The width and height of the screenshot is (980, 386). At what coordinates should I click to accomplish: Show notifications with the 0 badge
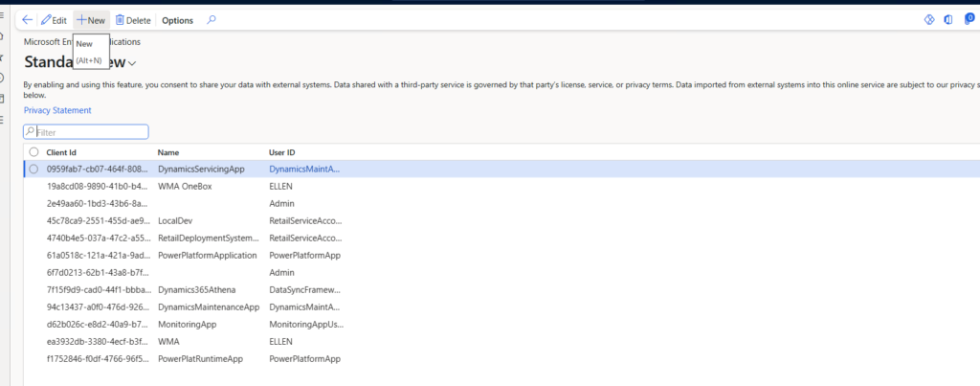(969, 19)
